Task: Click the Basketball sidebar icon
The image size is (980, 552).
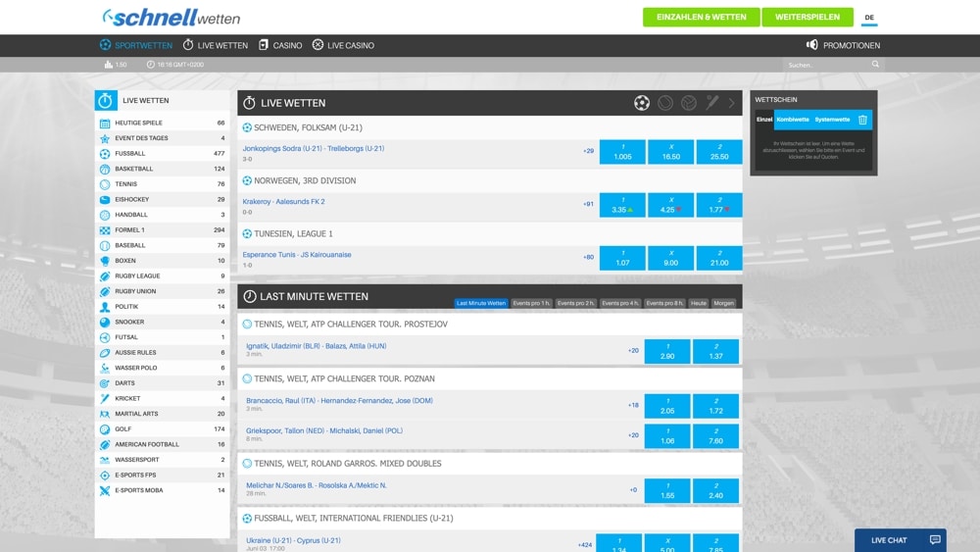Action: (x=105, y=169)
